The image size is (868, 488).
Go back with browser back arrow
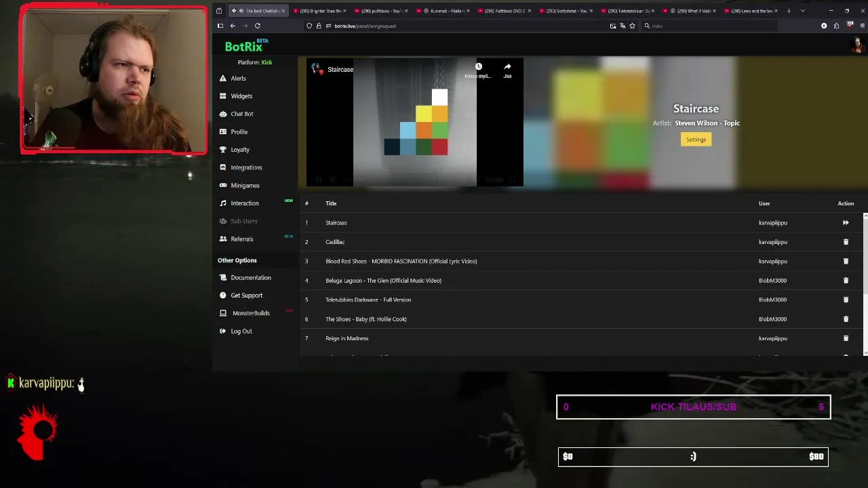click(x=233, y=26)
